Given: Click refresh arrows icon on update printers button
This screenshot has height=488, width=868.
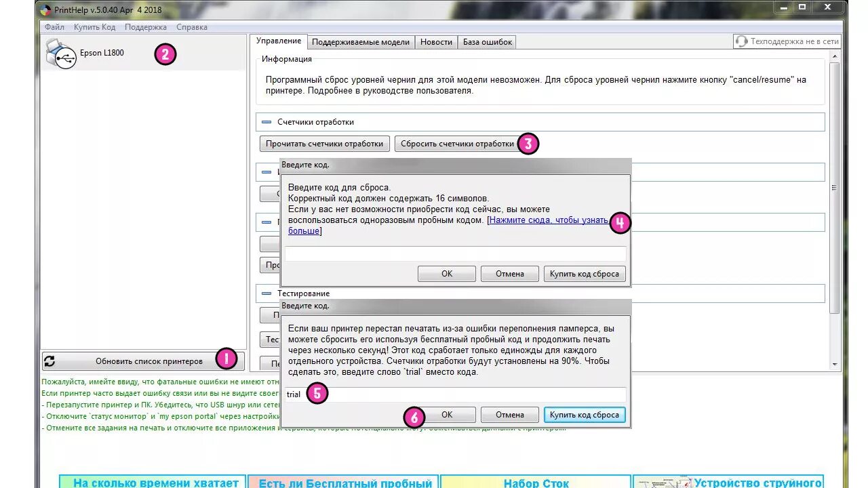Looking at the screenshot, I should (x=50, y=361).
